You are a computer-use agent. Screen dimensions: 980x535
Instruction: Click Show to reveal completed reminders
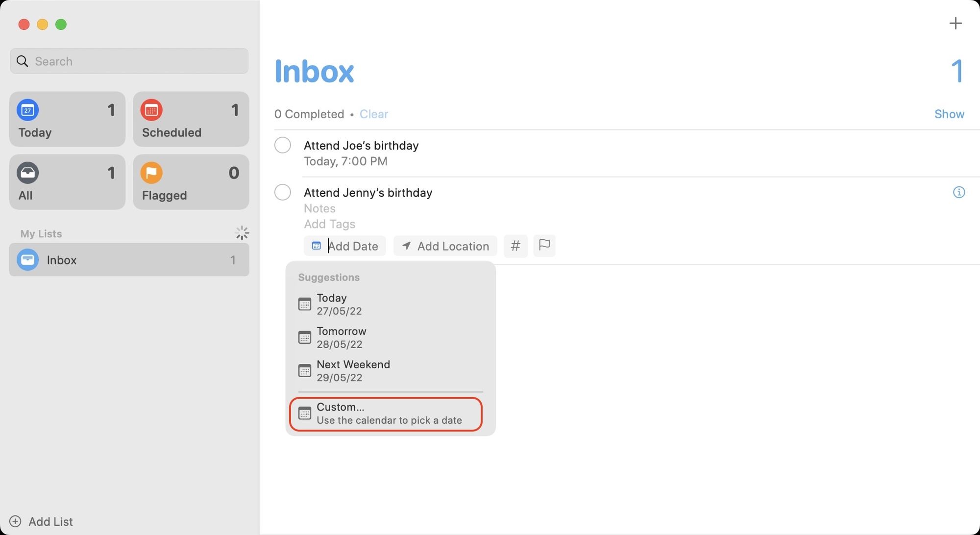pyautogui.click(x=949, y=114)
